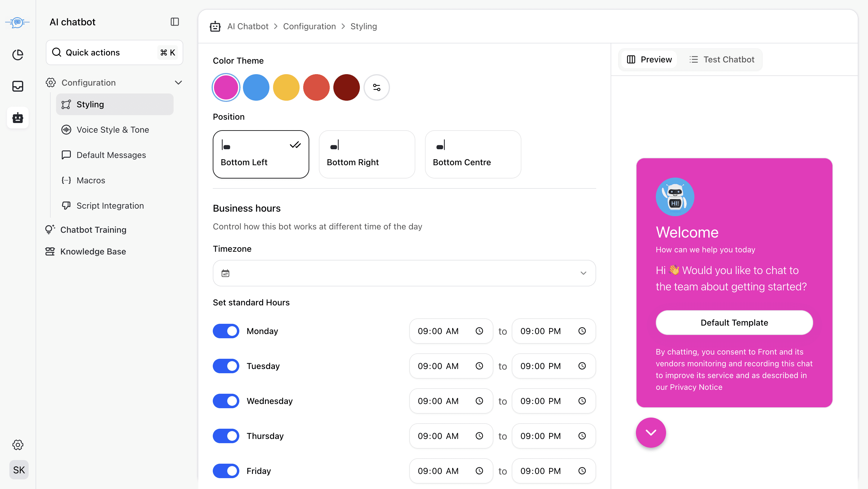
Task: Open custom color theme sliders icon
Action: 376,88
